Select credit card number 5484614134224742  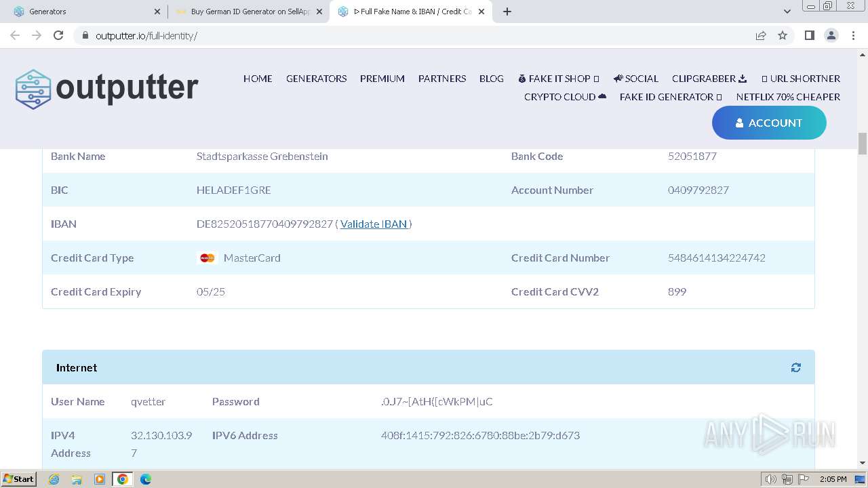[717, 258]
